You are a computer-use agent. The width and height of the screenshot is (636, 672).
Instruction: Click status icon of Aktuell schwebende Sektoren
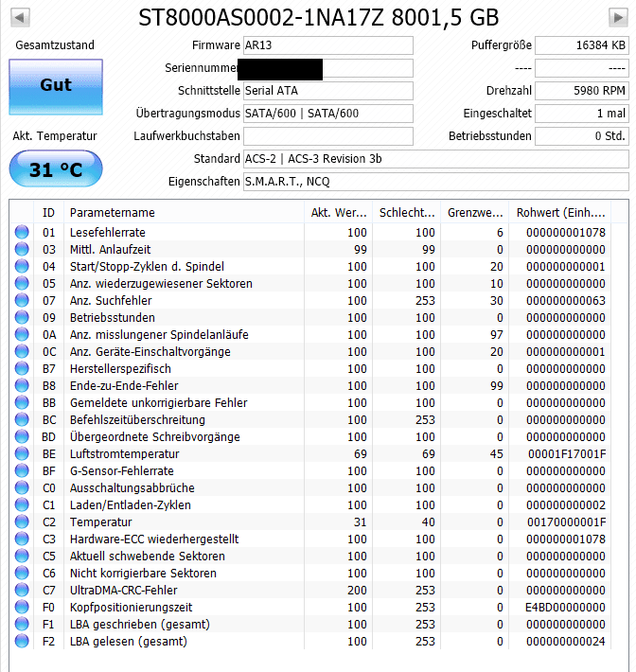22,556
